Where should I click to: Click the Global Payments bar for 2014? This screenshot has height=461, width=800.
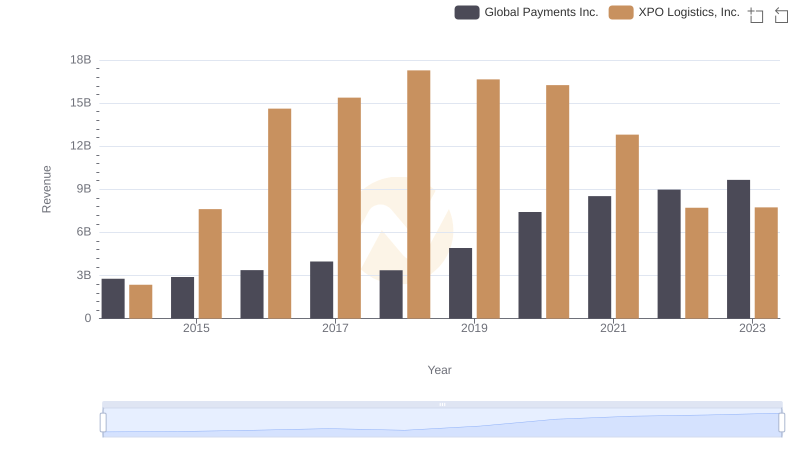(113, 299)
